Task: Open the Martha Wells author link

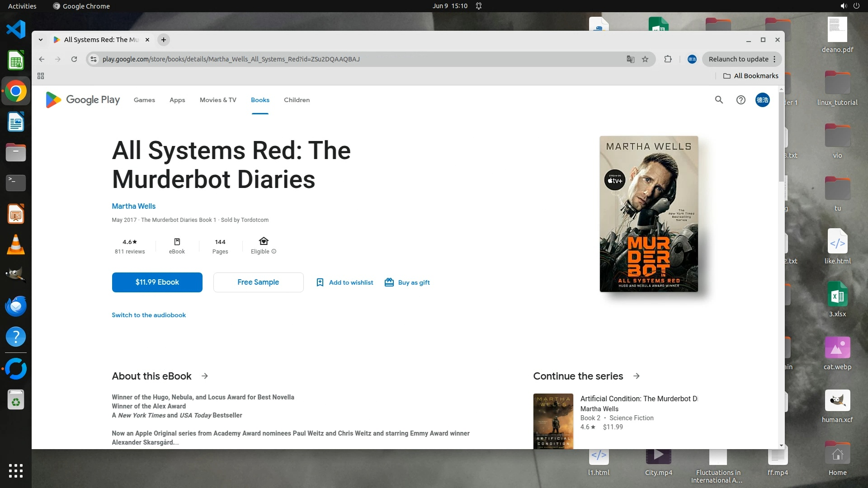Action: (133, 206)
